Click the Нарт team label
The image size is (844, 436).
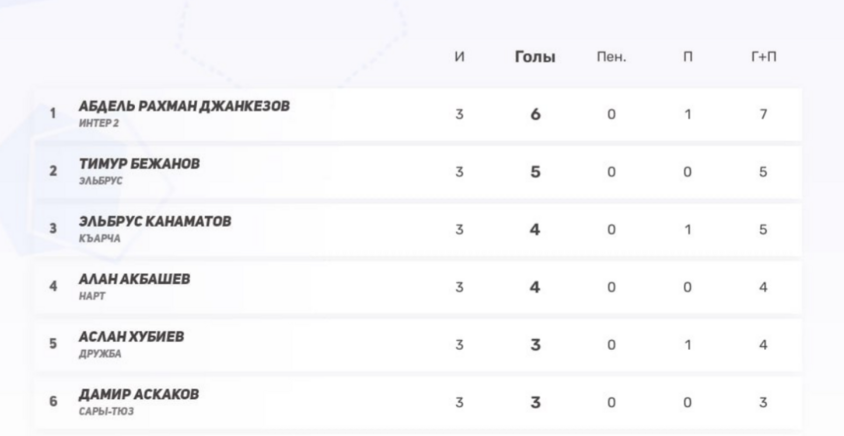pos(92,295)
